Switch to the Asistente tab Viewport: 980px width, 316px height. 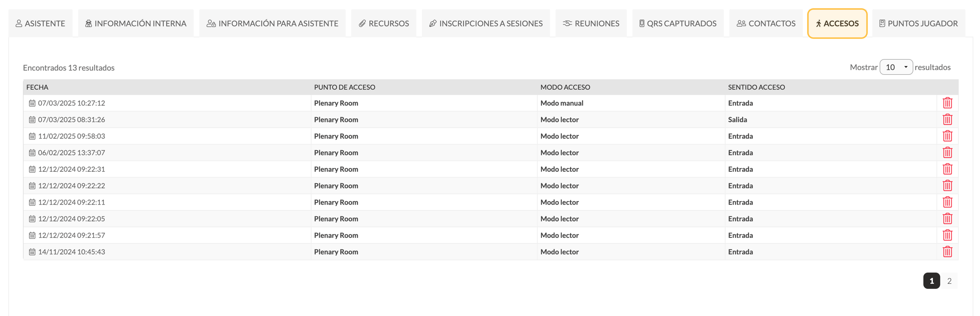tap(40, 23)
